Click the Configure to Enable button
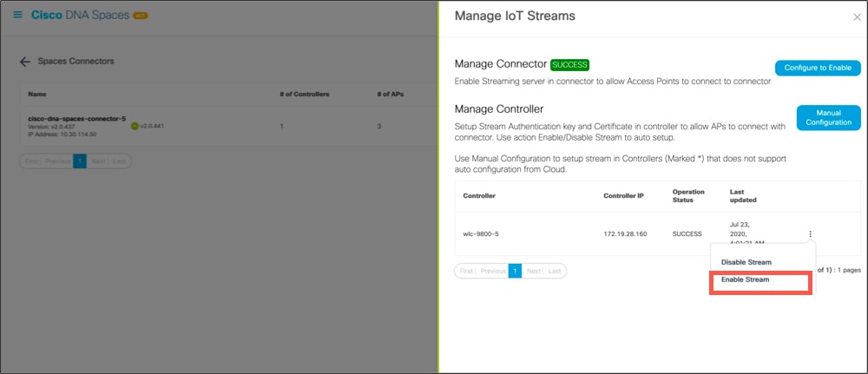868x374 pixels. tap(818, 68)
